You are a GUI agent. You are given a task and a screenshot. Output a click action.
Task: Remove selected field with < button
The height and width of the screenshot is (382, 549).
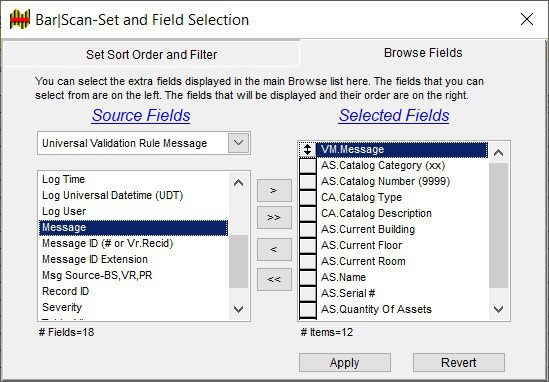point(274,249)
